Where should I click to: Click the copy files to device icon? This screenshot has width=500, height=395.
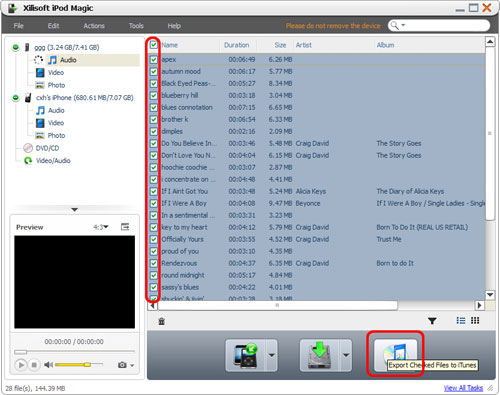pyautogui.click(x=246, y=355)
